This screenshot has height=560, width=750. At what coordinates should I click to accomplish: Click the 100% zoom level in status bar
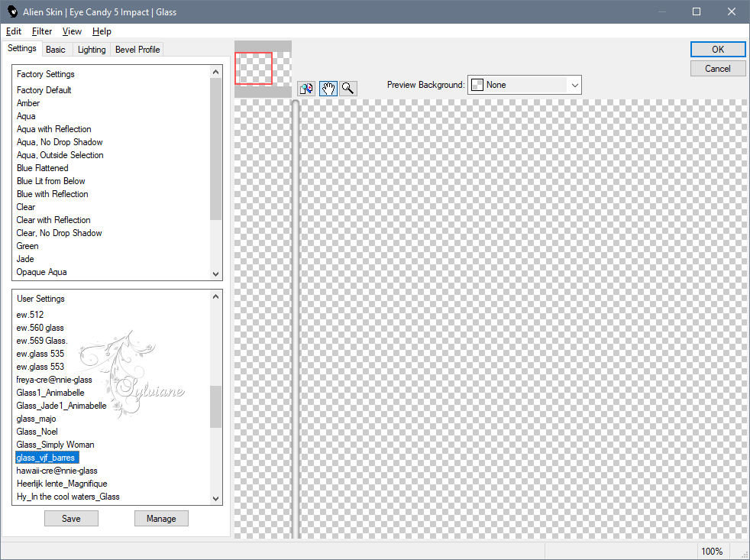point(712,552)
